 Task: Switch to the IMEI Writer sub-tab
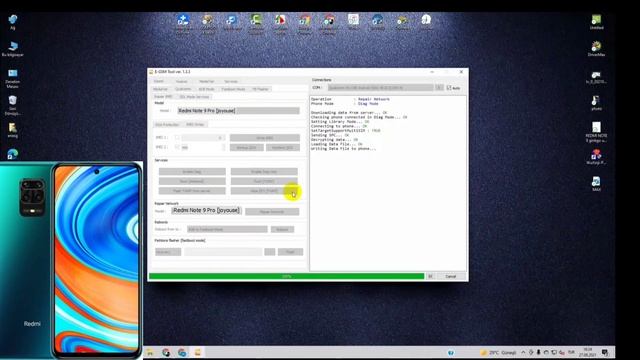click(x=195, y=124)
